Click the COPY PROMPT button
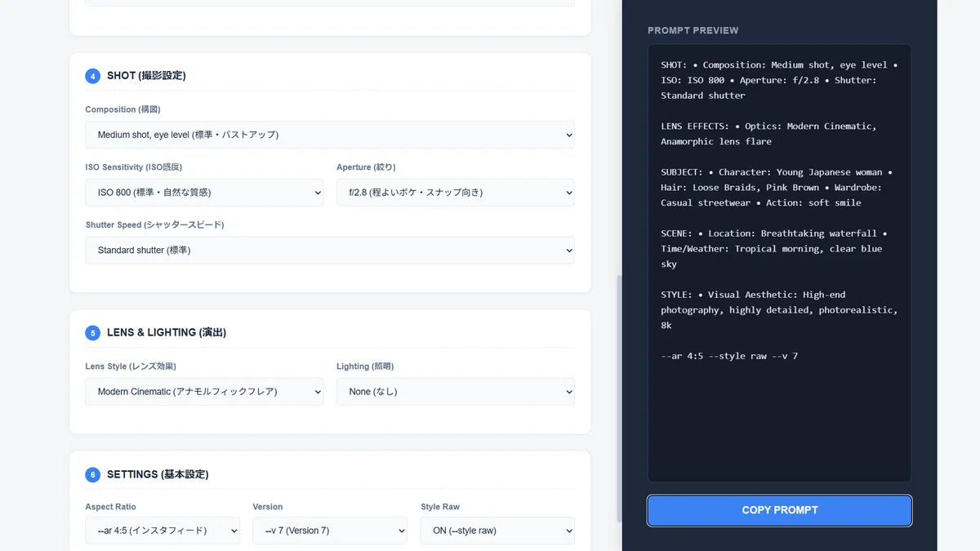 (779, 510)
